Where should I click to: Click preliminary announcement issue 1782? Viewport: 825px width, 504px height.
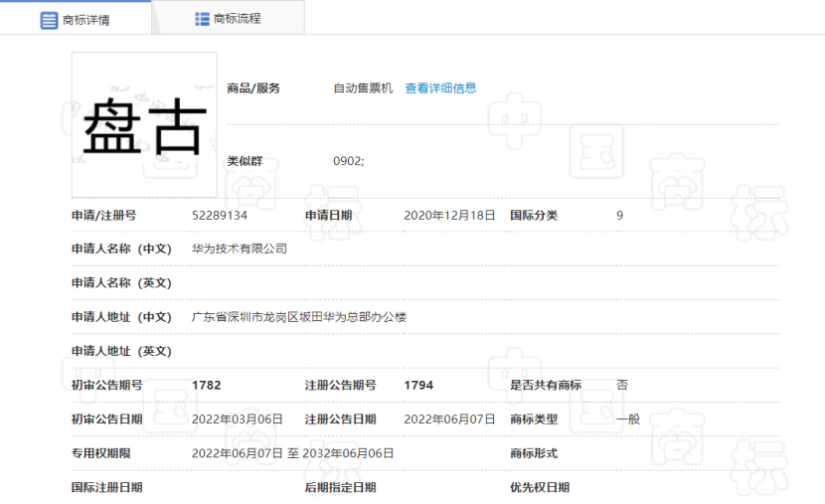click(x=207, y=385)
